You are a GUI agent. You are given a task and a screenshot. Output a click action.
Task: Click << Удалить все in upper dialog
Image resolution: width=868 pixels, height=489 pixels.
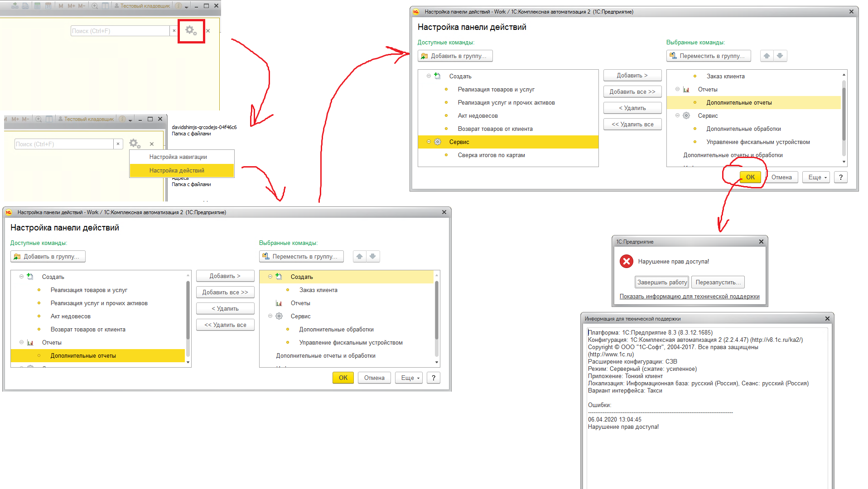[632, 124]
